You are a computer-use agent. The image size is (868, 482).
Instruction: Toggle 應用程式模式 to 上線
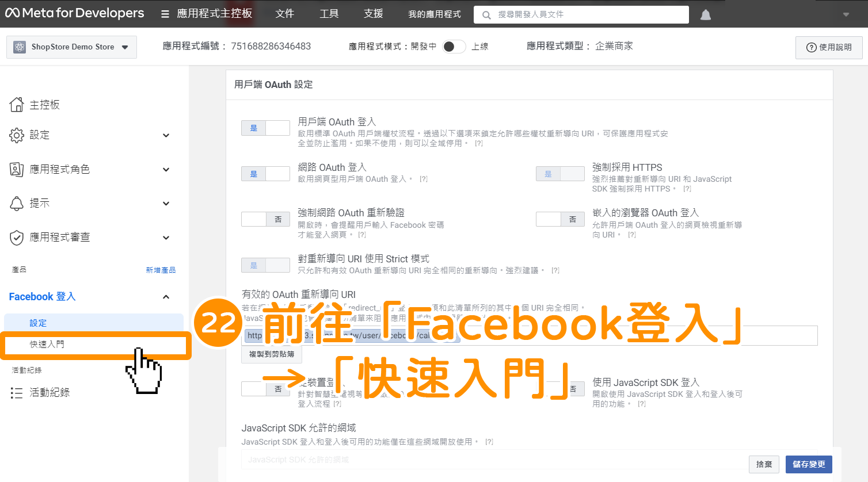pyautogui.click(x=454, y=47)
